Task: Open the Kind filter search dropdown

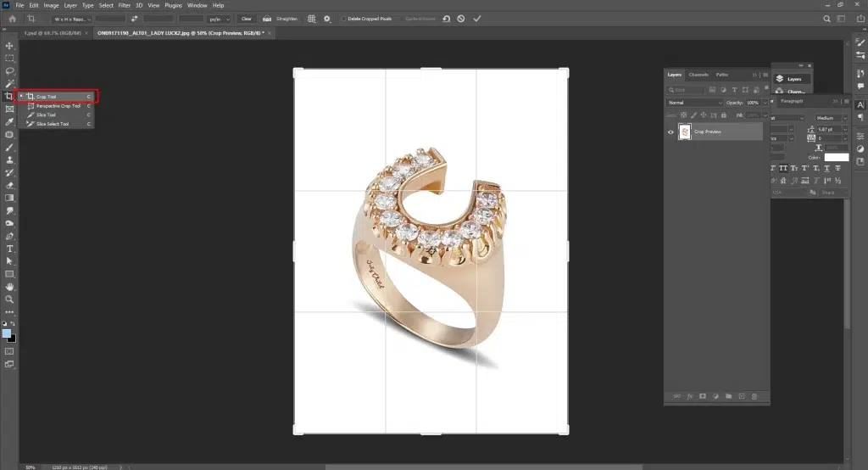Action: [x=686, y=90]
